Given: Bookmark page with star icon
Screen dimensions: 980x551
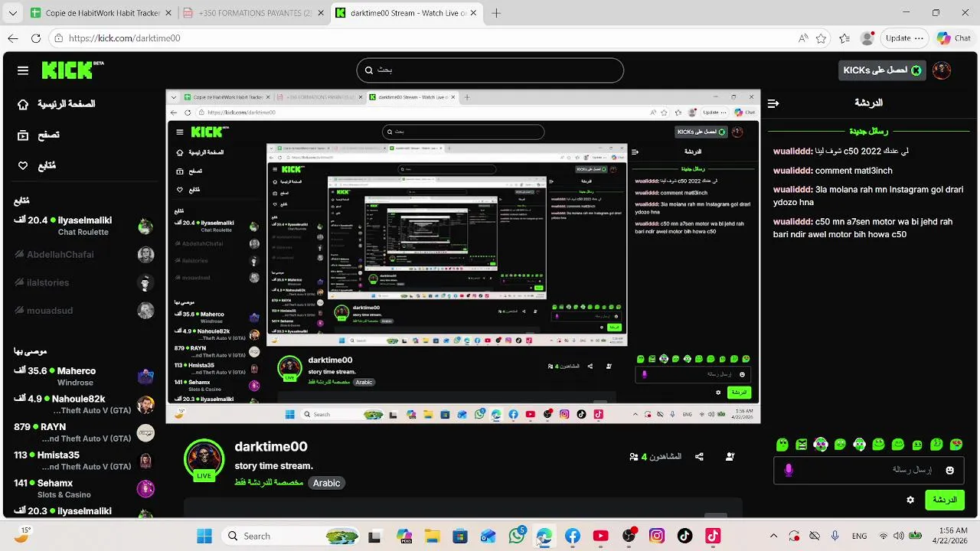Looking at the screenshot, I should (x=822, y=38).
